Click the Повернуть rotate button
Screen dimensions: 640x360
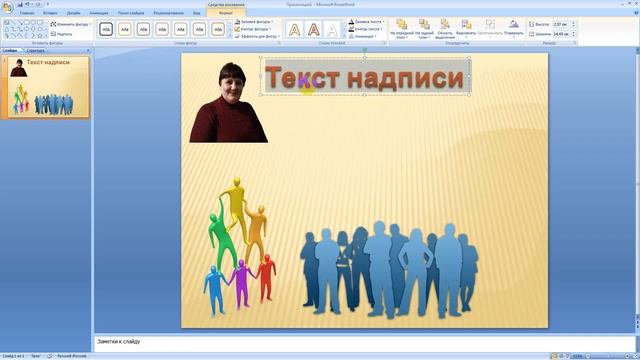pyautogui.click(x=513, y=29)
